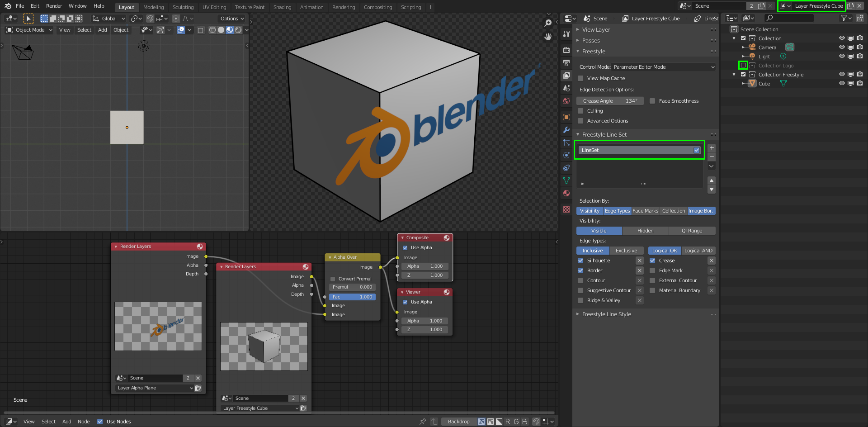
Task: Check the Collection Logo checkbox in outliner
Action: pos(743,66)
